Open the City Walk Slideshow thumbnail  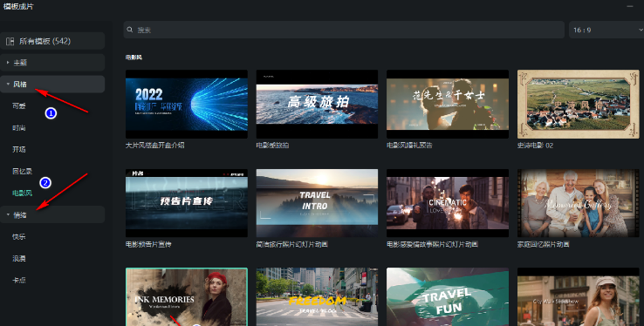click(x=579, y=297)
